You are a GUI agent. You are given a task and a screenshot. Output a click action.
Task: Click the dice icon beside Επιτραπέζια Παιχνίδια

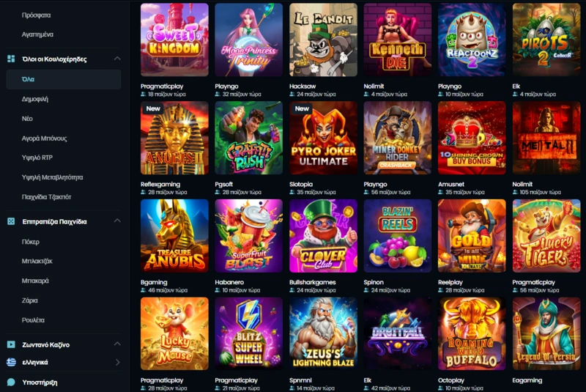[11, 221]
